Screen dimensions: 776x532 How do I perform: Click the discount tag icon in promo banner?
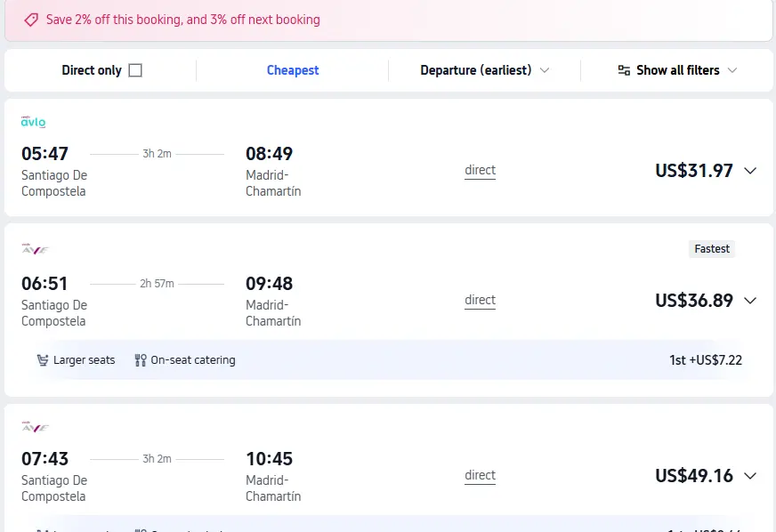coord(31,20)
